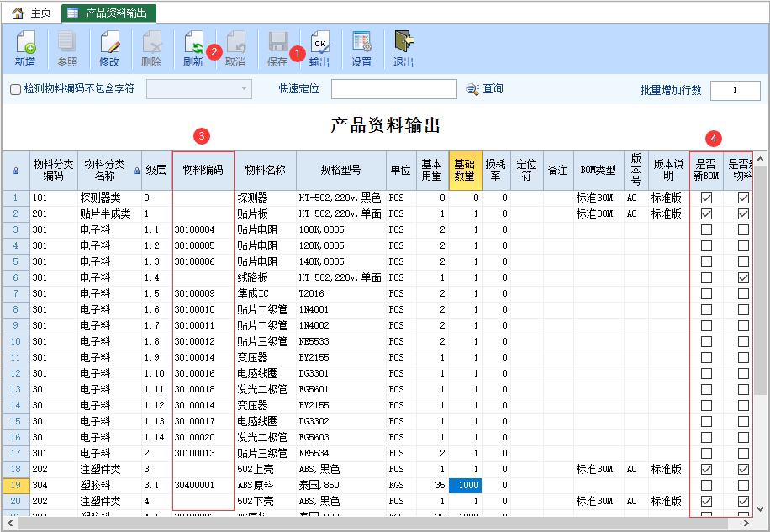
Task: Click material code 30400001 cell
Action: point(203,486)
